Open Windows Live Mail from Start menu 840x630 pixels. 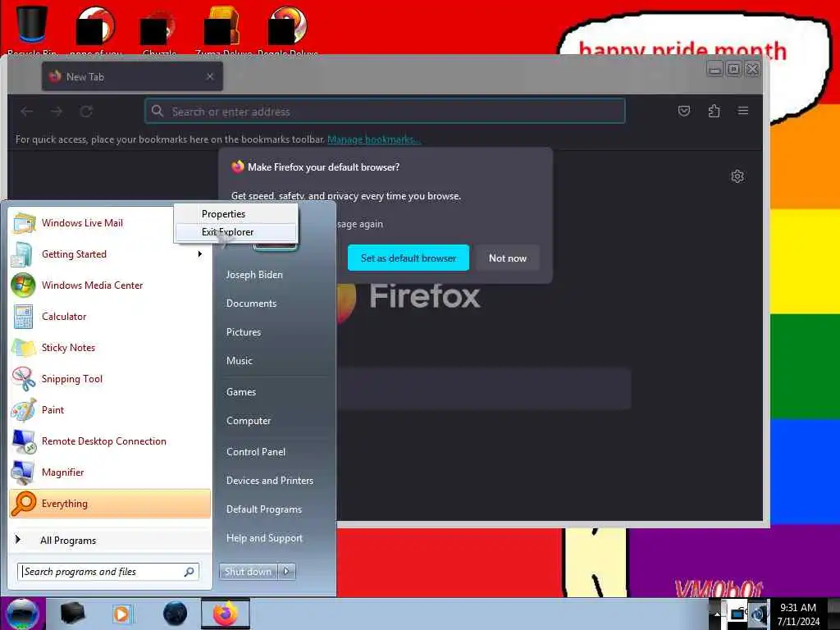click(x=110, y=223)
